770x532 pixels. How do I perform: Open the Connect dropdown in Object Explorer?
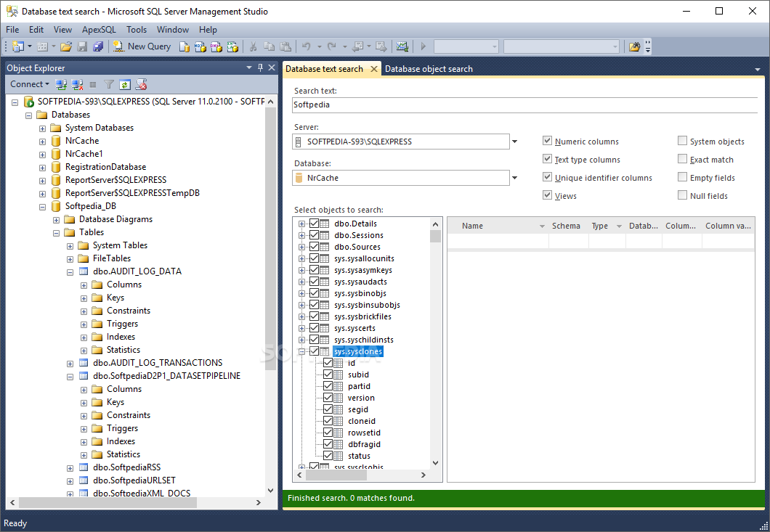[x=30, y=84]
